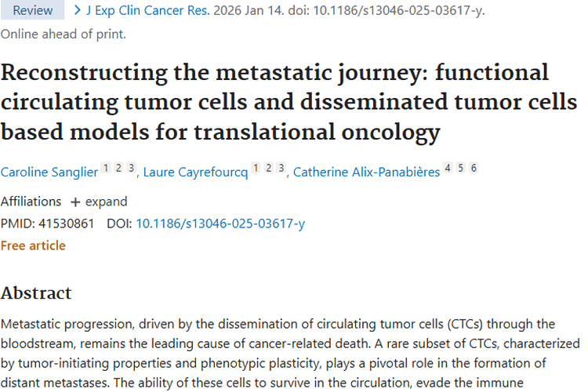Screen dimensions: 588x392
Task: Click affiliation 1 superscript next to Laure Cayrefourcq
Action: (256, 169)
